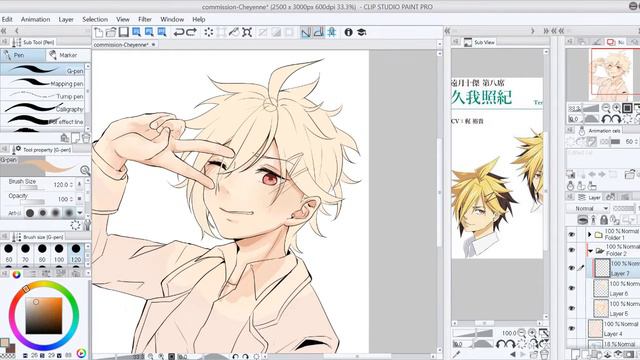Toggle Snap to Grid icon

(x=331, y=32)
